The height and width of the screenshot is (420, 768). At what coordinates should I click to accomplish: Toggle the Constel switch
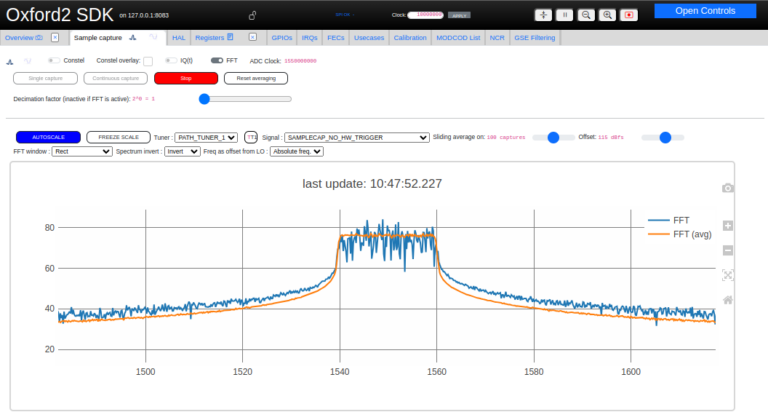click(x=54, y=60)
